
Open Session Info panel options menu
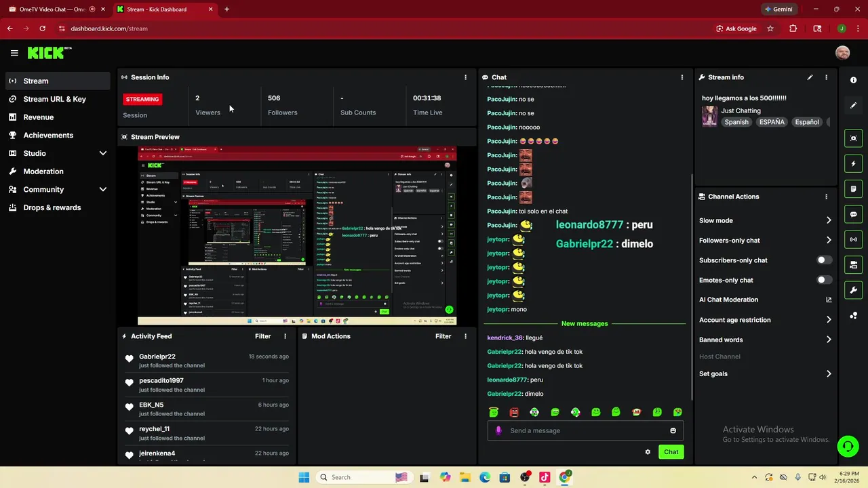[x=465, y=77]
